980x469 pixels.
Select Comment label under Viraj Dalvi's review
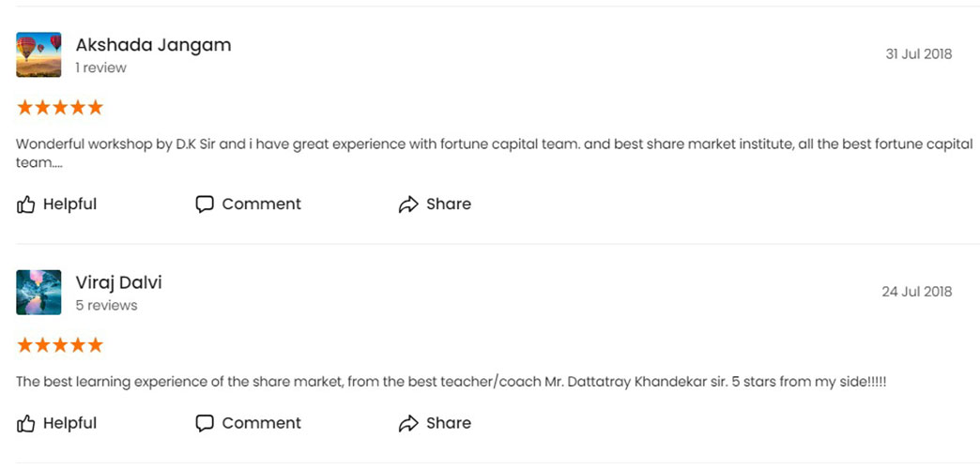coord(261,423)
